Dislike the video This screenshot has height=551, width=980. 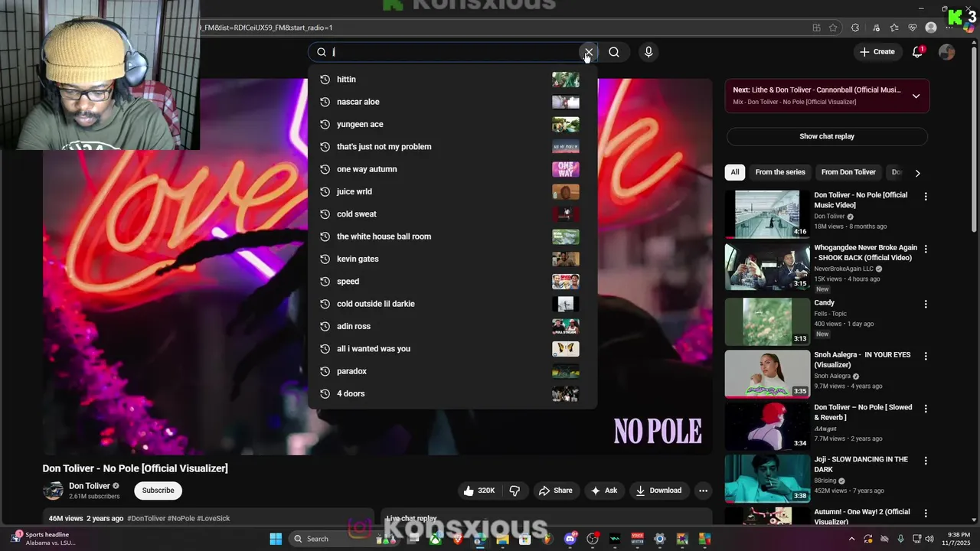pyautogui.click(x=514, y=491)
